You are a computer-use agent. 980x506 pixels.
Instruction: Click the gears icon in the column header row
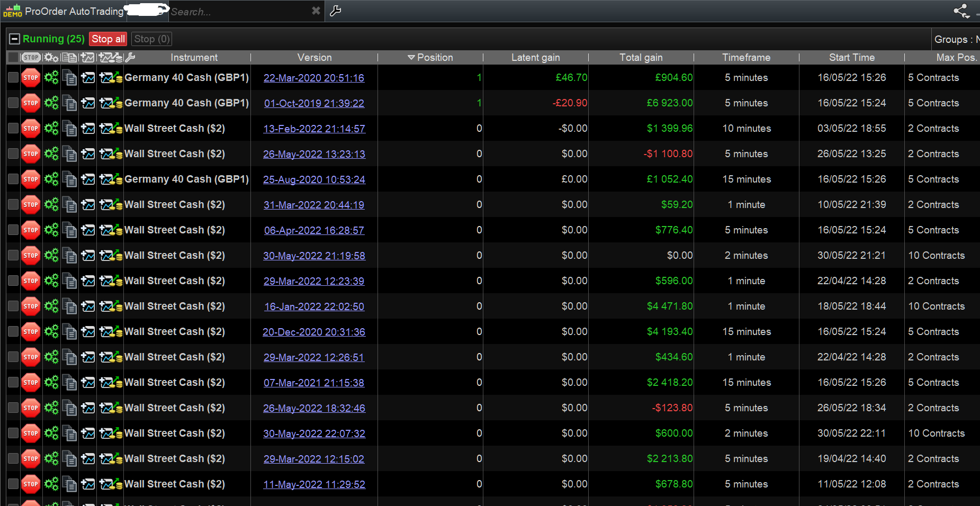(51, 57)
